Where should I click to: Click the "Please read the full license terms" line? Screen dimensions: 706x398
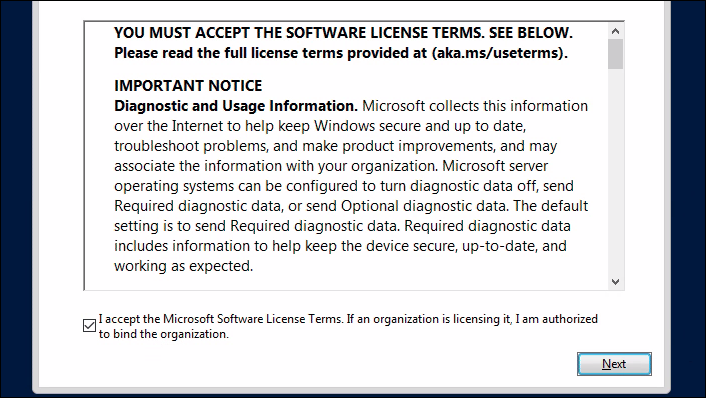341,53
